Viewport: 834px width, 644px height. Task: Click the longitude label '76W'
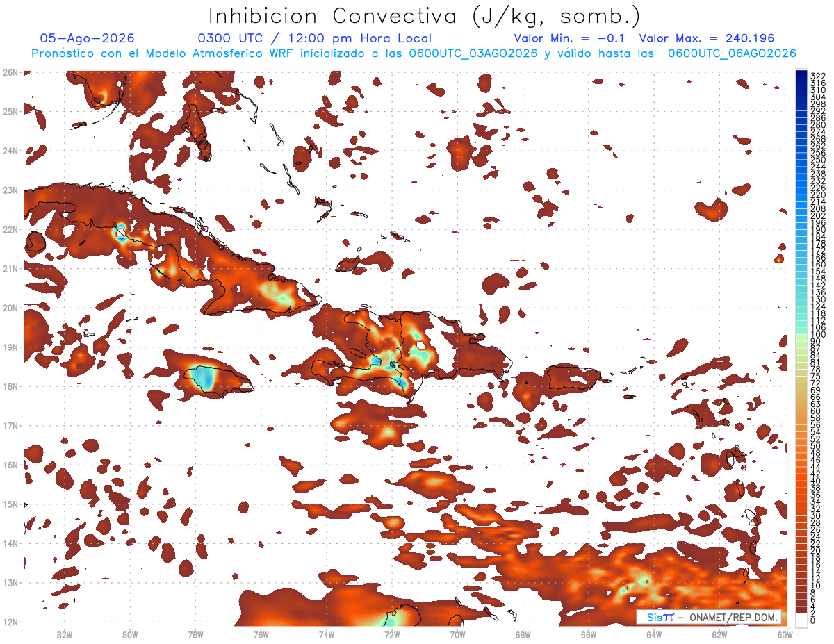point(261,634)
